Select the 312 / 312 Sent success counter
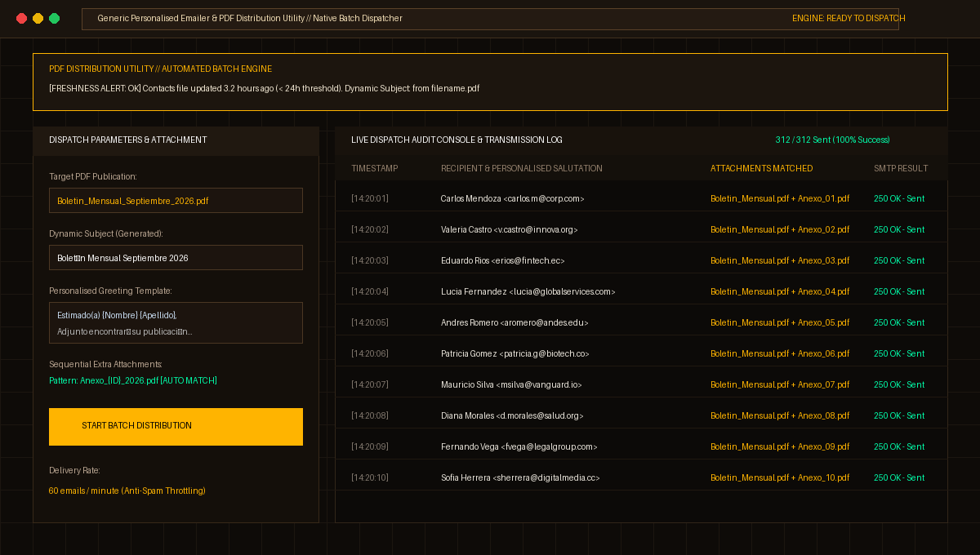This screenshot has width=980, height=555. tap(833, 140)
